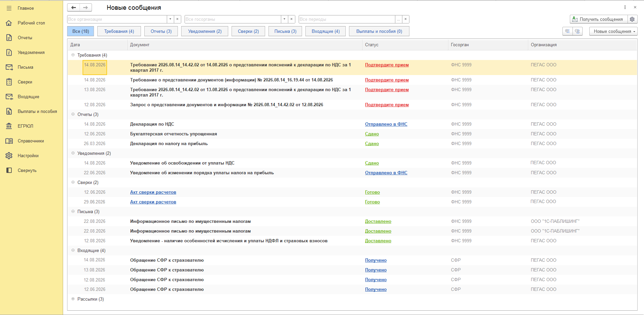Click into the Все периоды input field
The height and width of the screenshot is (315, 644).
347,19
